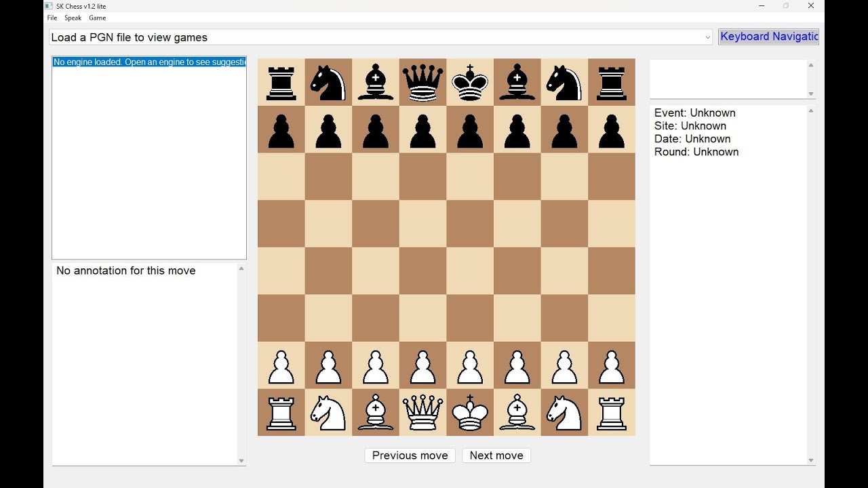This screenshot has height=488, width=868.
Task: Open the File menu
Action: point(52,18)
